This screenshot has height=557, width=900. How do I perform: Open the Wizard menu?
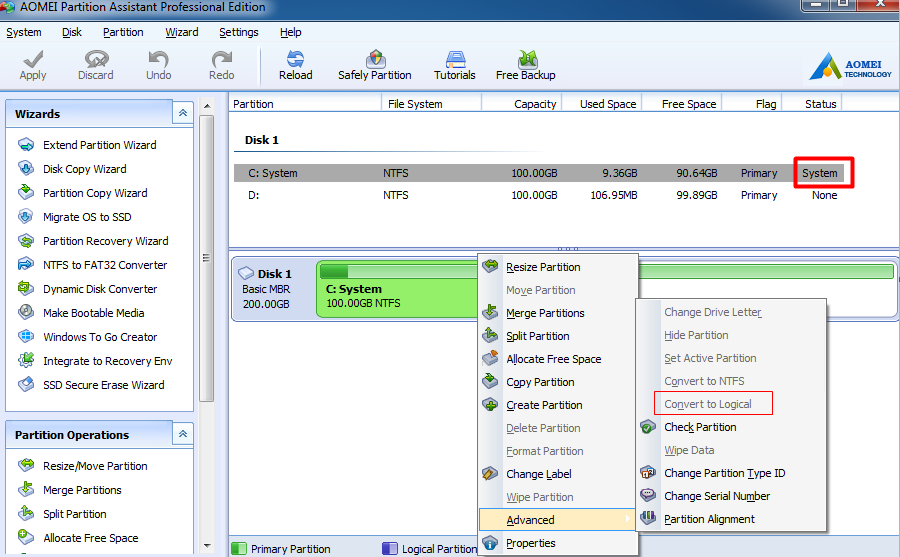[x=181, y=32]
